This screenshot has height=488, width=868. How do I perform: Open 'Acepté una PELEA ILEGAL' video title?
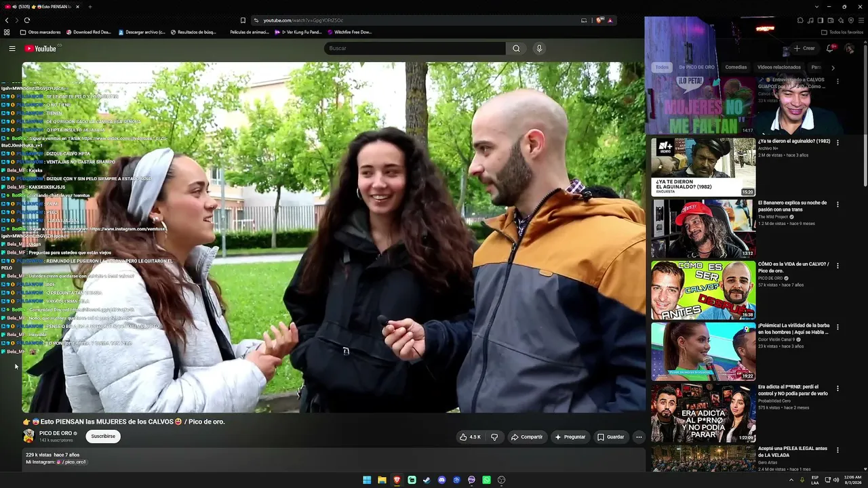click(793, 451)
